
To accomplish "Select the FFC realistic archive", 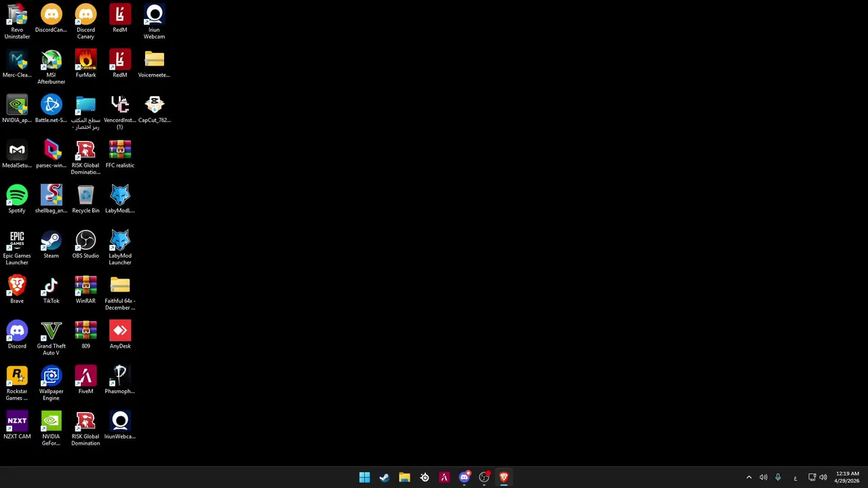I will click(x=120, y=154).
